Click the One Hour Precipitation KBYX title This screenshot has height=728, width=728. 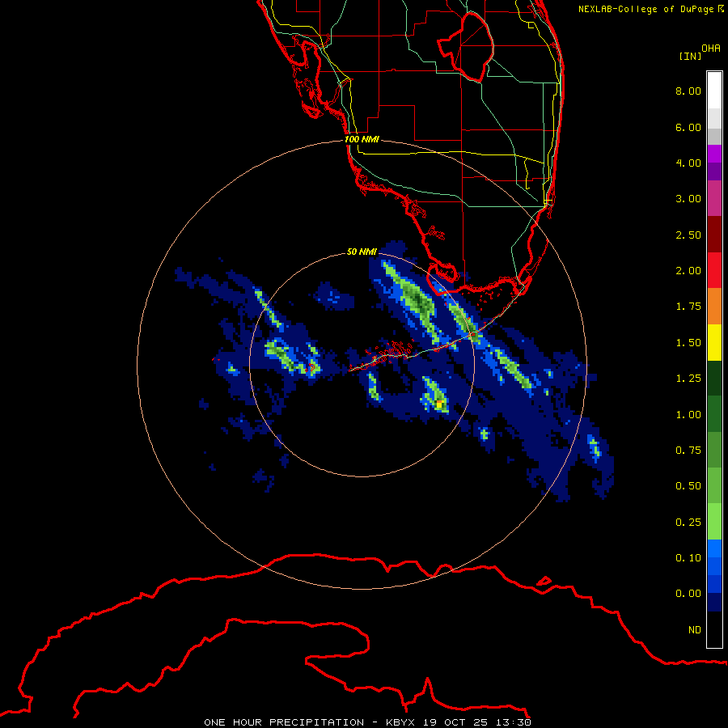point(367,722)
